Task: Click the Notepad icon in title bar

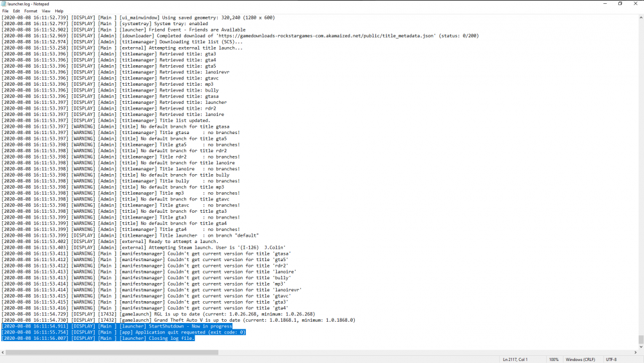Action: pyautogui.click(x=4, y=4)
